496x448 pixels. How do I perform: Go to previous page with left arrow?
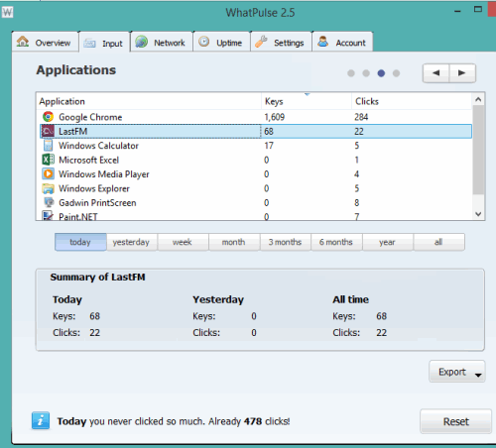pyautogui.click(x=435, y=72)
